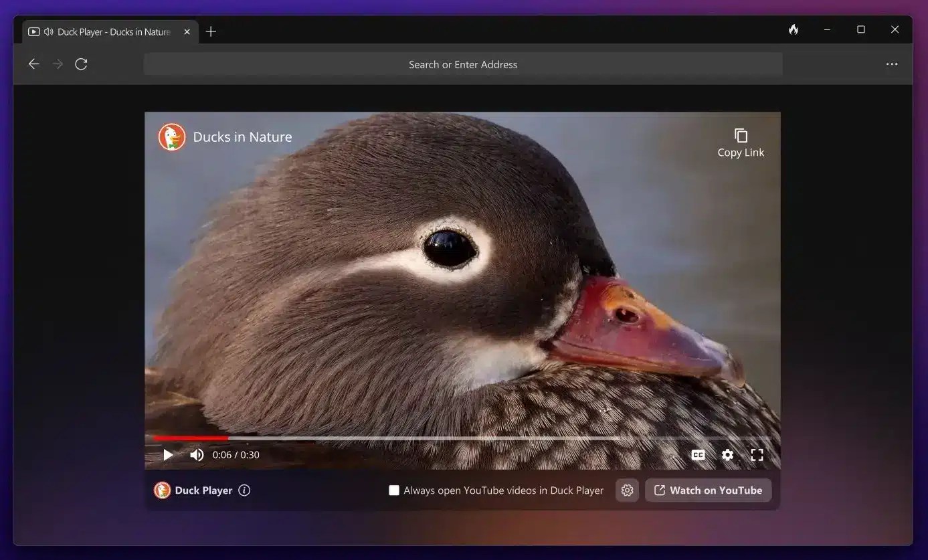Image resolution: width=928 pixels, height=560 pixels.
Task: Reload the current page
Action: 81,64
